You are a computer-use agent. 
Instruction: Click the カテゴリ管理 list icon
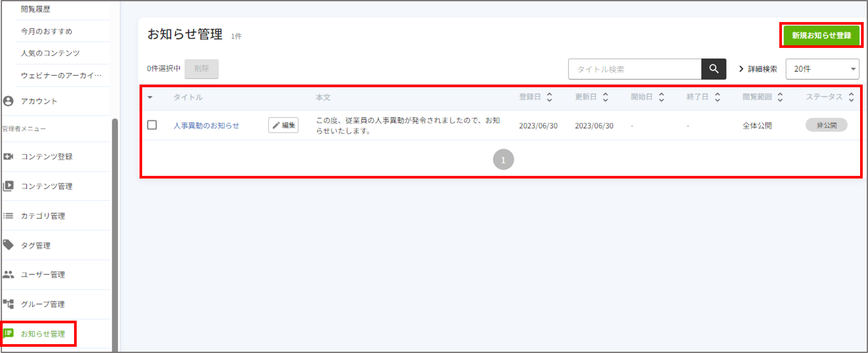[x=8, y=216]
